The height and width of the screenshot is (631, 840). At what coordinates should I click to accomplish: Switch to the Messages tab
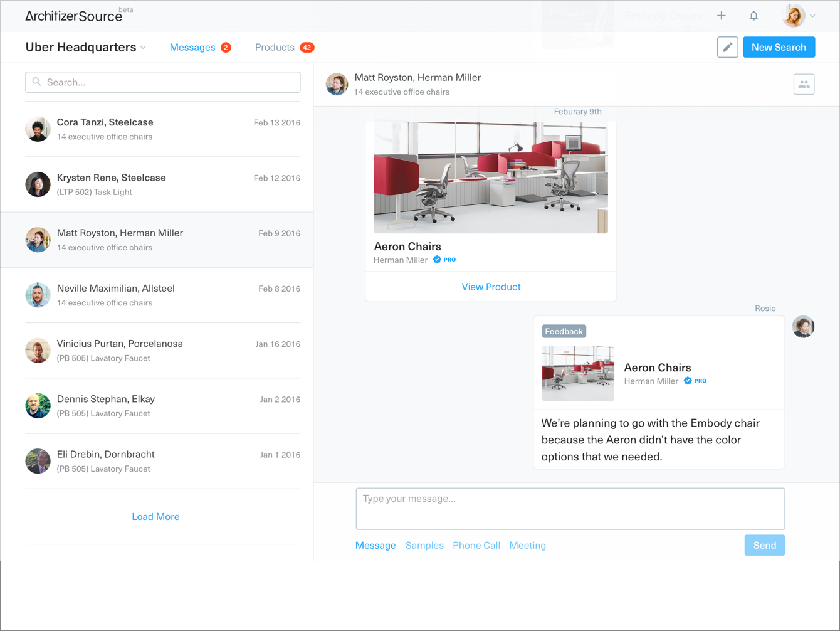(x=192, y=48)
